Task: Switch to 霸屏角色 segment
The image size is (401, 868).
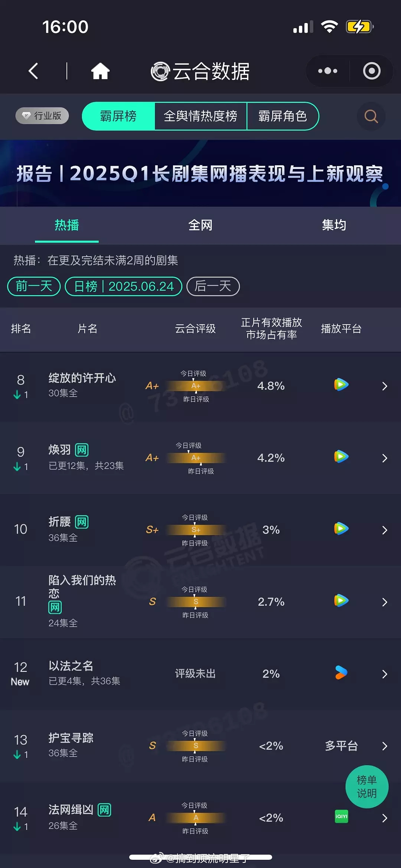Action: pos(283,116)
